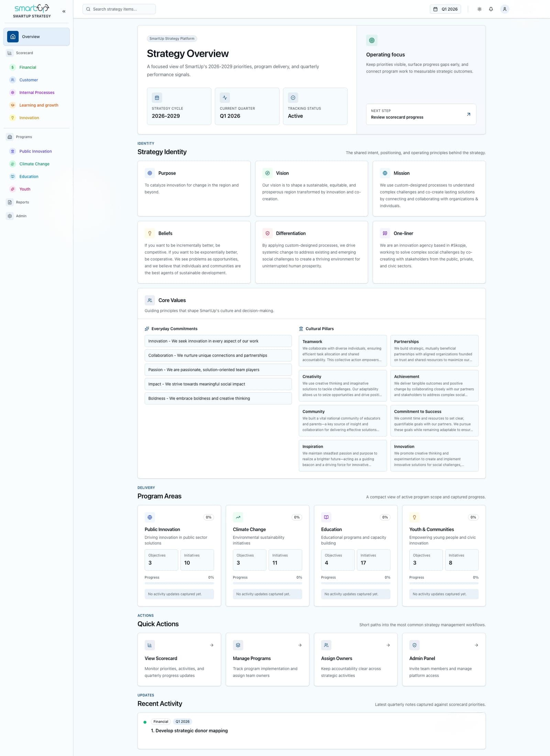This screenshot has width=550, height=756.
Task: Collapse the sidebar with double-chevron icon
Action: [64, 11]
